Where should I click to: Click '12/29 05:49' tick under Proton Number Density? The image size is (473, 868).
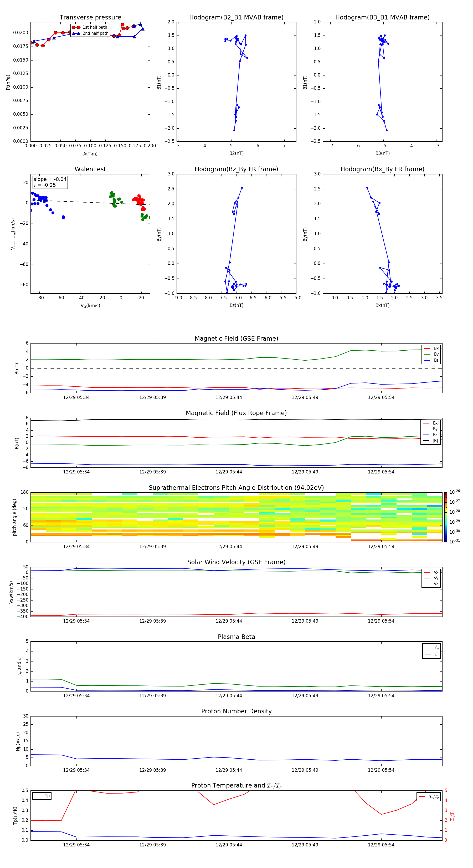pos(305,770)
